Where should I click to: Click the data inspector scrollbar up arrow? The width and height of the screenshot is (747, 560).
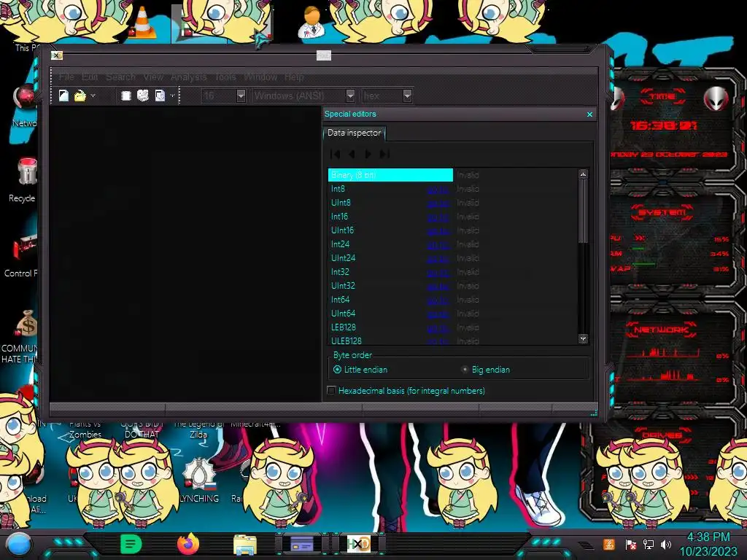point(583,174)
